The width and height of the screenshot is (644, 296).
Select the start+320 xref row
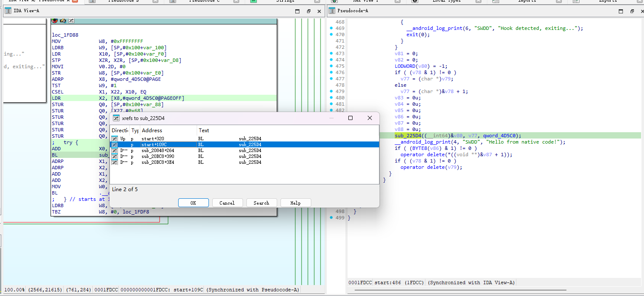244,139
